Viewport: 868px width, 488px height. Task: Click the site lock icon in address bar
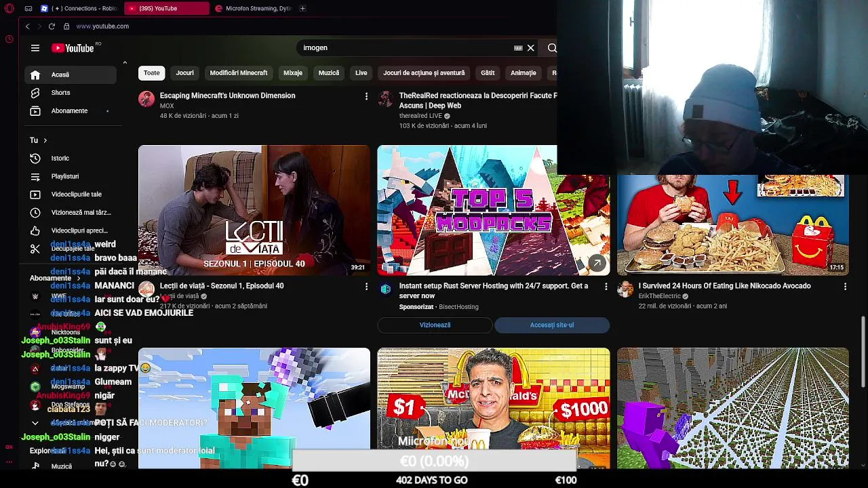[66, 26]
